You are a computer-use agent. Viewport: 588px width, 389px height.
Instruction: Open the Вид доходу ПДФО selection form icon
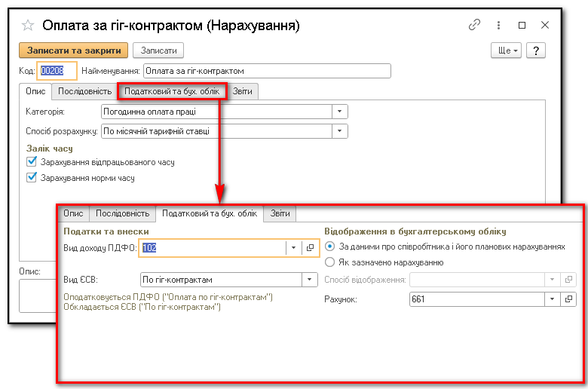(x=310, y=248)
